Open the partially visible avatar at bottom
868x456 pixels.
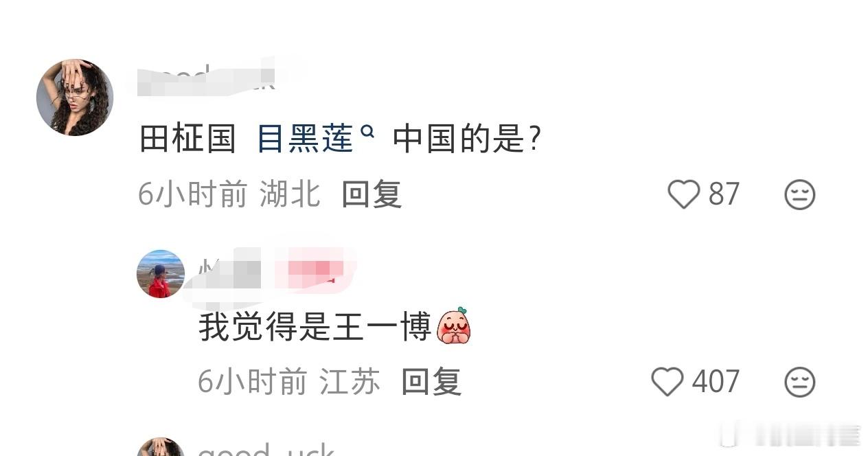pyautogui.click(x=161, y=446)
